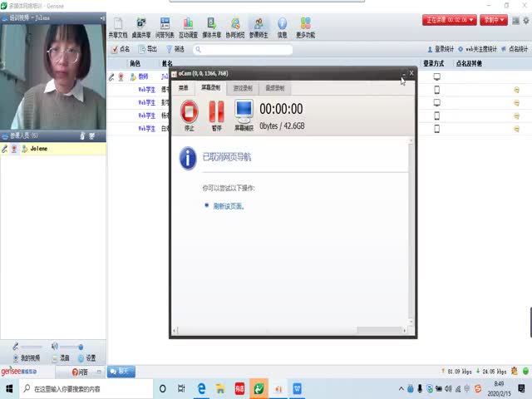Click the oCam horizontal scrollbar
The image size is (532, 399).
tap(290, 330)
